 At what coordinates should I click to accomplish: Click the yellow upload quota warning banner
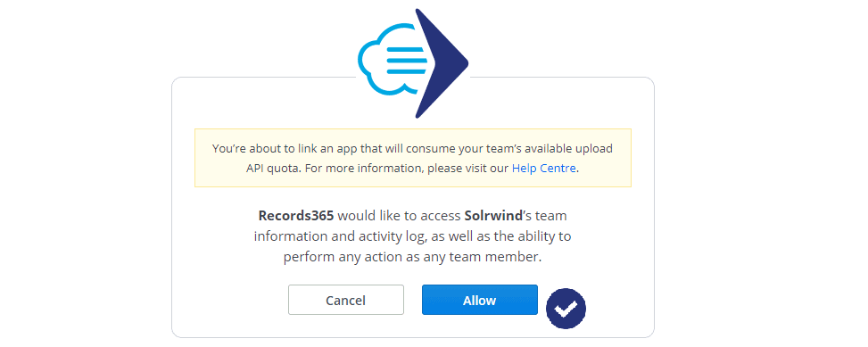[x=413, y=158]
